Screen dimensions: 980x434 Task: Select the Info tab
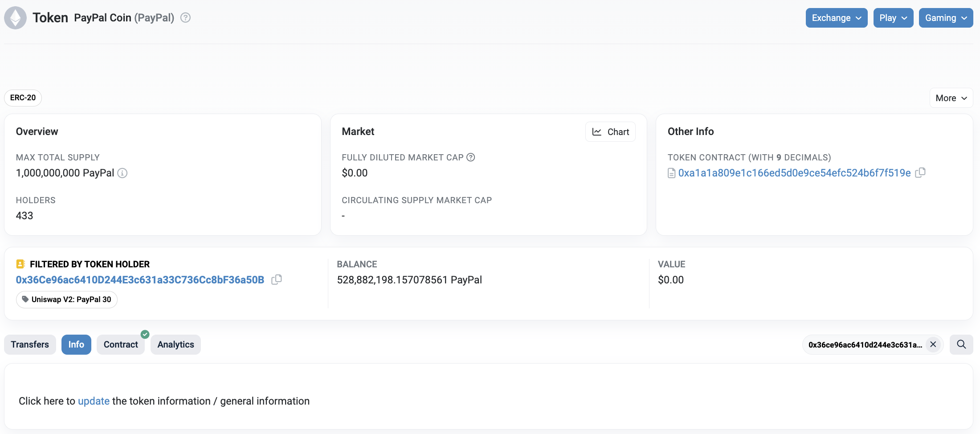(x=76, y=344)
